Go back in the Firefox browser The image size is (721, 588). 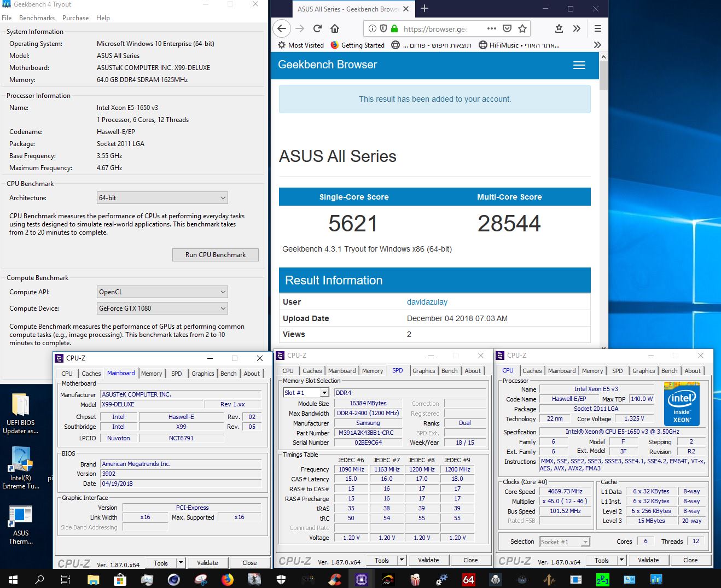pyautogui.click(x=281, y=28)
